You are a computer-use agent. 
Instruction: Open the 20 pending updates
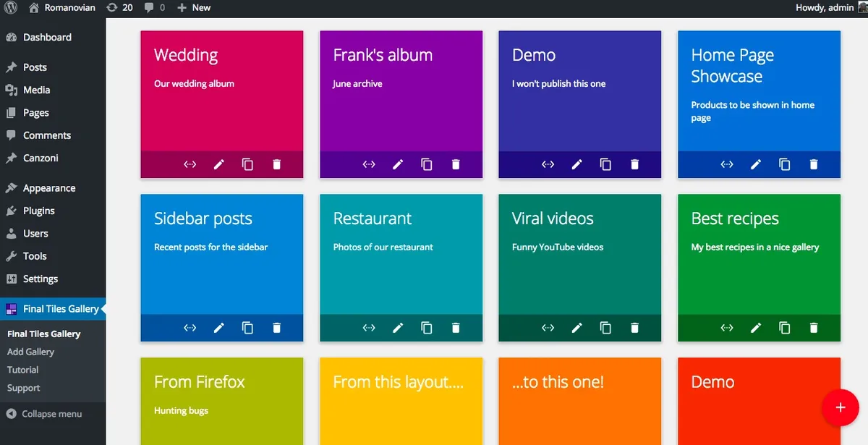point(119,7)
